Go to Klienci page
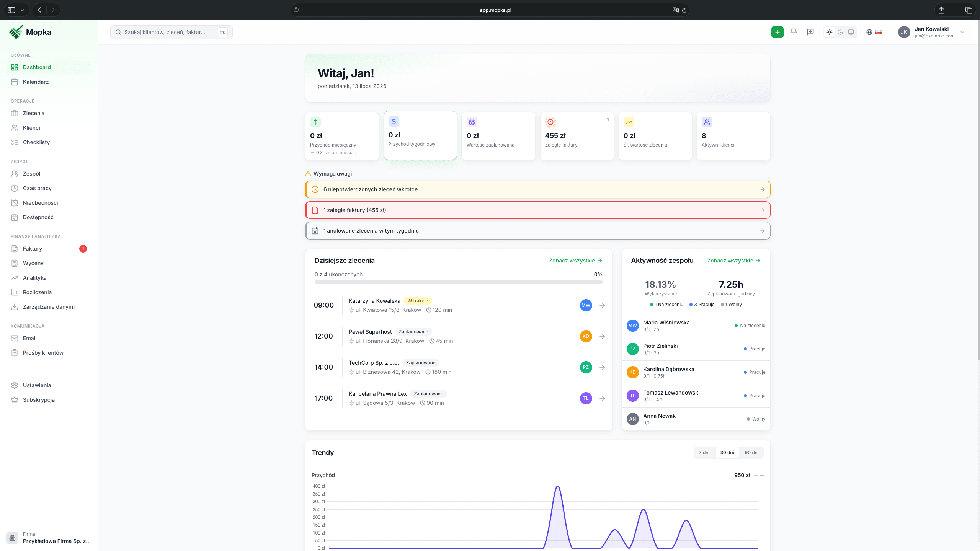980x551 pixels. (49, 128)
